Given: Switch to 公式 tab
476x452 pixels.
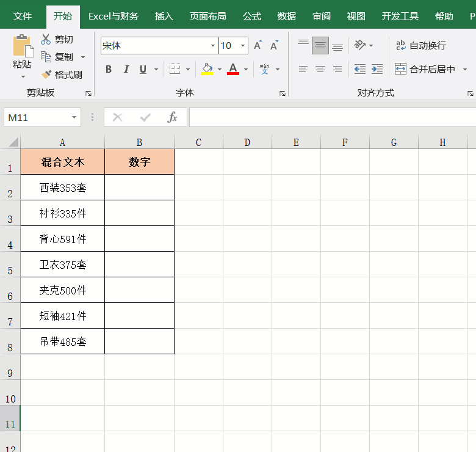Looking at the screenshot, I should [252, 16].
